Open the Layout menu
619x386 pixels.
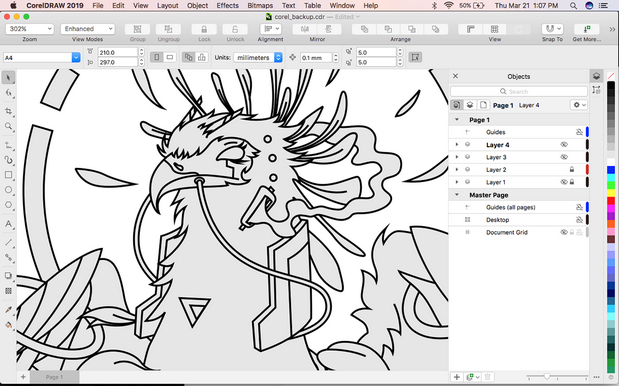(167, 6)
